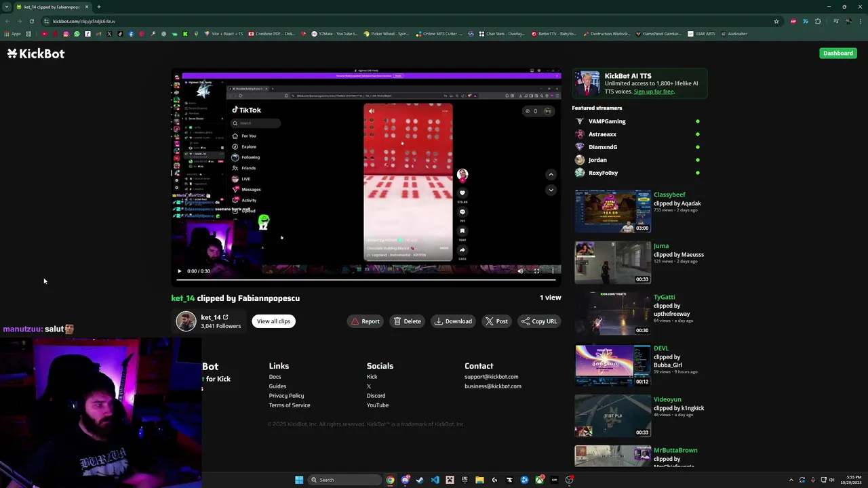
Task: Seek on the clip progress bar
Action: point(366,279)
